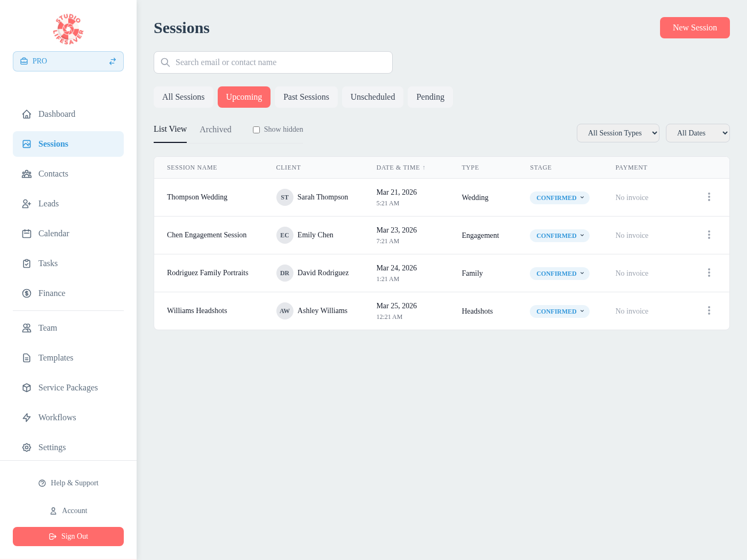Select the Workflows lightning bolt icon

27,417
